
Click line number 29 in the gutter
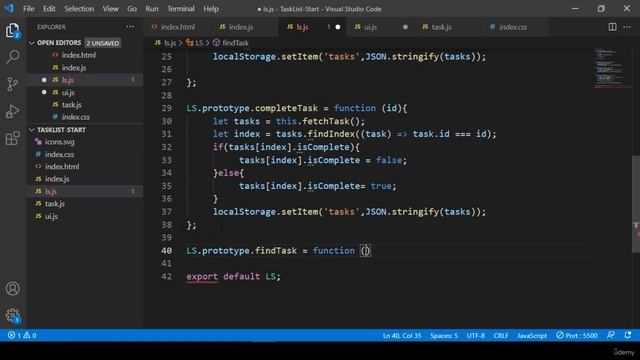tap(167, 108)
